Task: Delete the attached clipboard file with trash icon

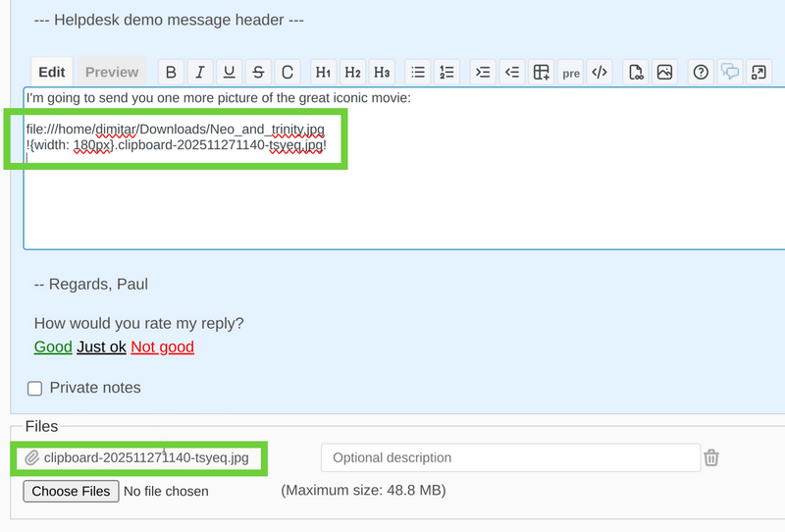Action: point(712,457)
